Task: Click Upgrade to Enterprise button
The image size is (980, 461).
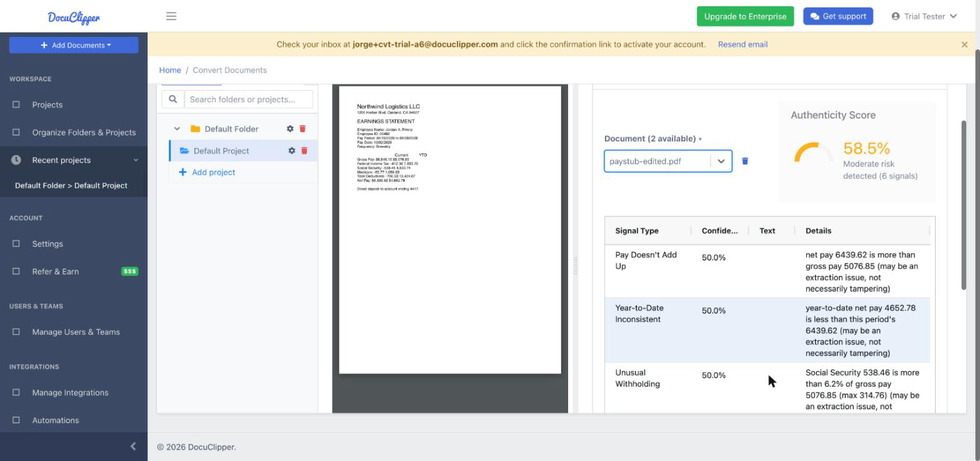Action: (x=745, y=16)
